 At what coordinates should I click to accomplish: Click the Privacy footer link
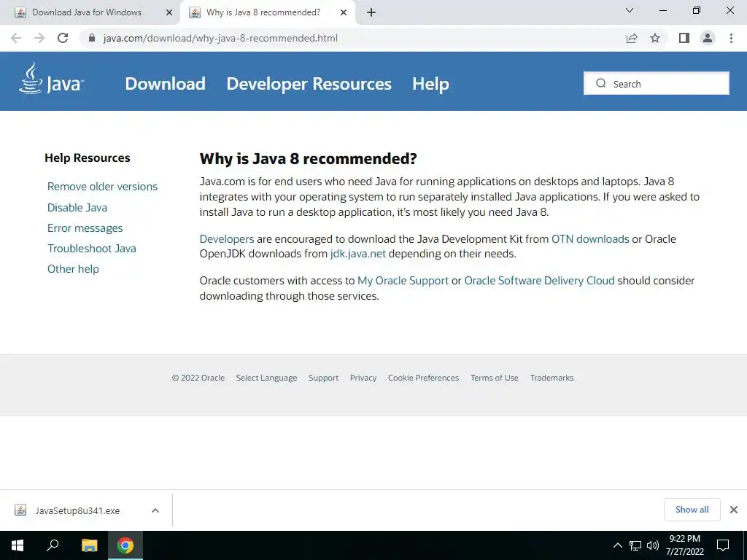tap(363, 378)
